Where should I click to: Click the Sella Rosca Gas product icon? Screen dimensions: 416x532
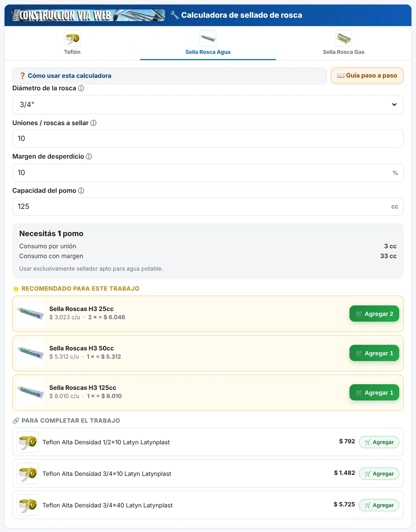pos(344,39)
